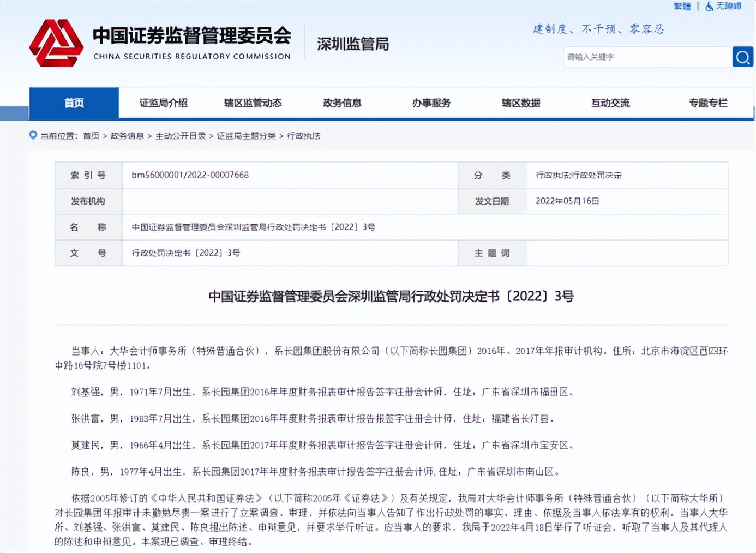Click classification value 行政执法;行政处罚决定
Image resolution: width=756 pixels, height=553 pixels.
[x=579, y=175]
